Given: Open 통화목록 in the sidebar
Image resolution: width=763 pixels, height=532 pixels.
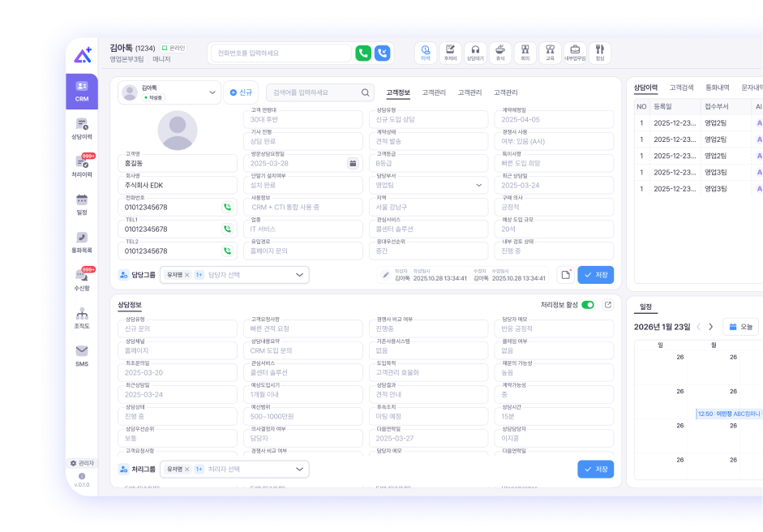Looking at the screenshot, I should pos(82,242).
